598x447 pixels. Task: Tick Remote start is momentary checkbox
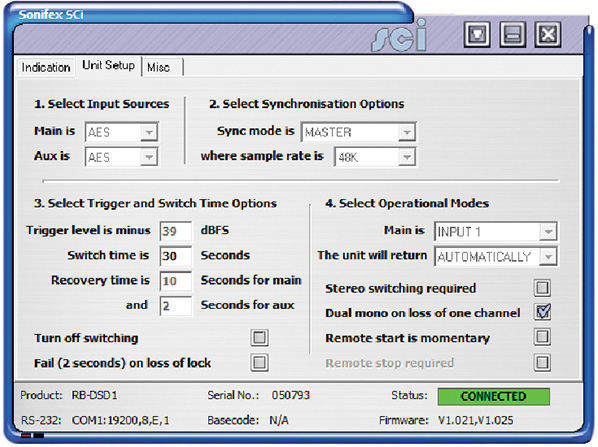pyautogui.click(x=542, y=337)
